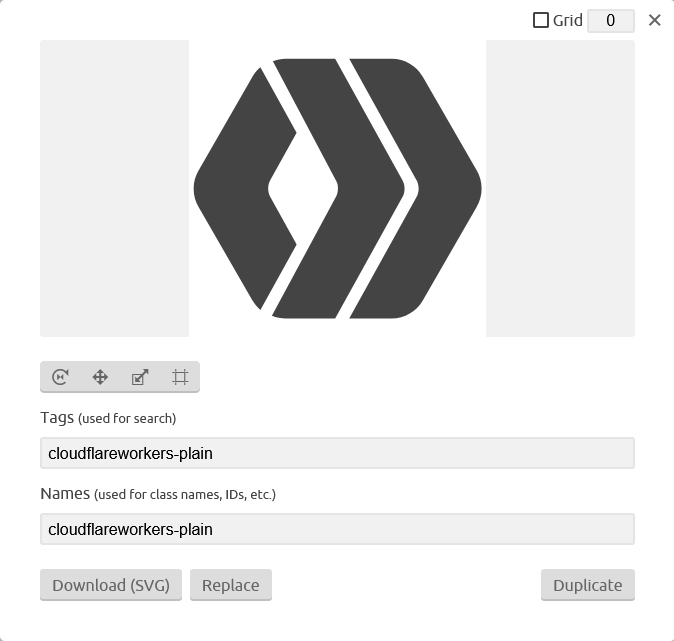Image resolution: width=674 pixels, height=641 pixels.
Task: Duplicate the cloudflareworkers glyph
Action: pos(588,585)
